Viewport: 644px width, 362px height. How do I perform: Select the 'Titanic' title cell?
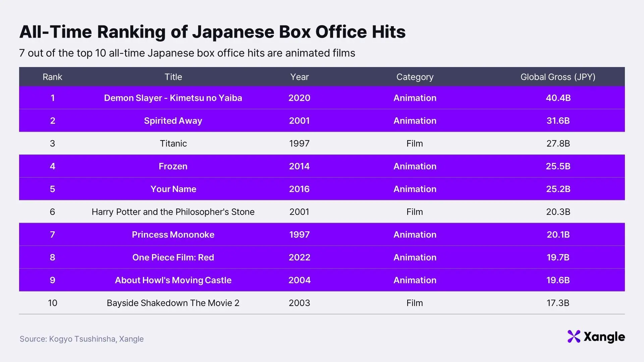(x=173, y=143)
